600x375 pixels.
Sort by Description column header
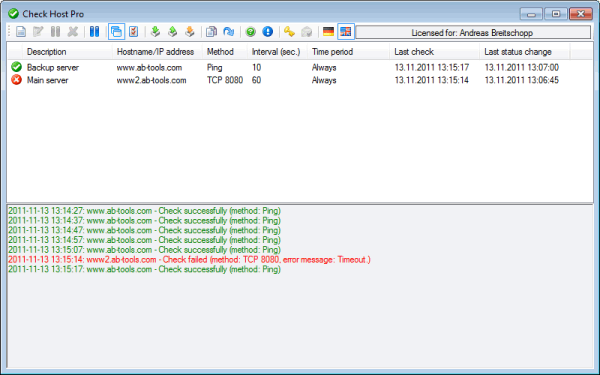tap(68, 52)
